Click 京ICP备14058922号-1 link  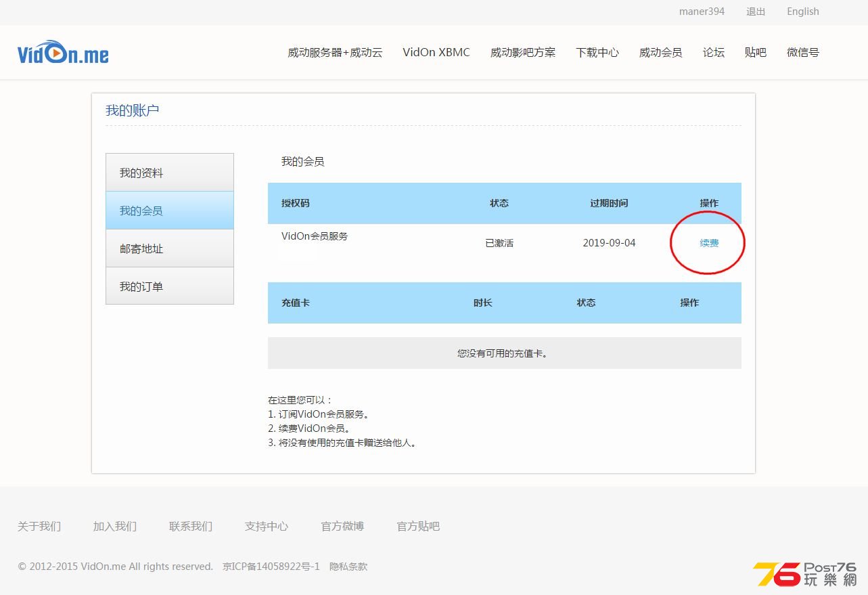[271, 567]
